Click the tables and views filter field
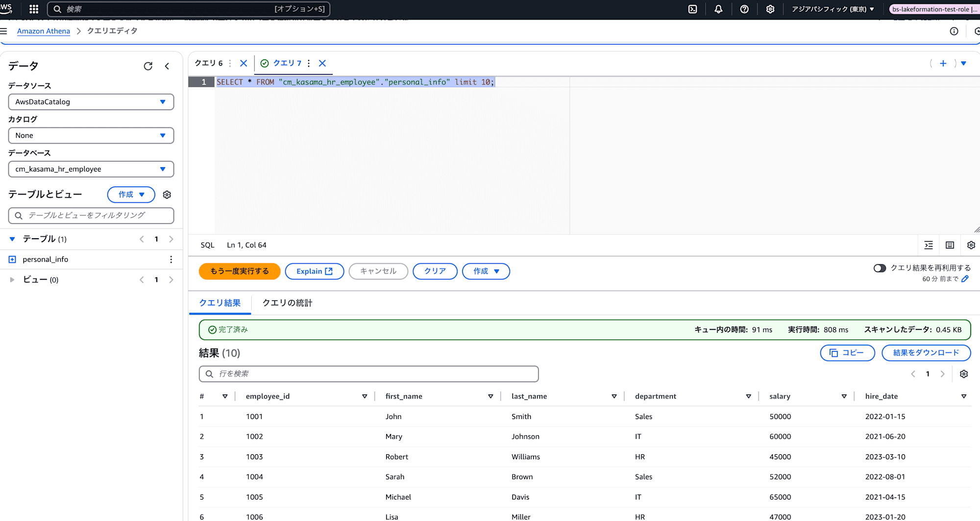Screen dimensions: 980x521 (91, 215)
